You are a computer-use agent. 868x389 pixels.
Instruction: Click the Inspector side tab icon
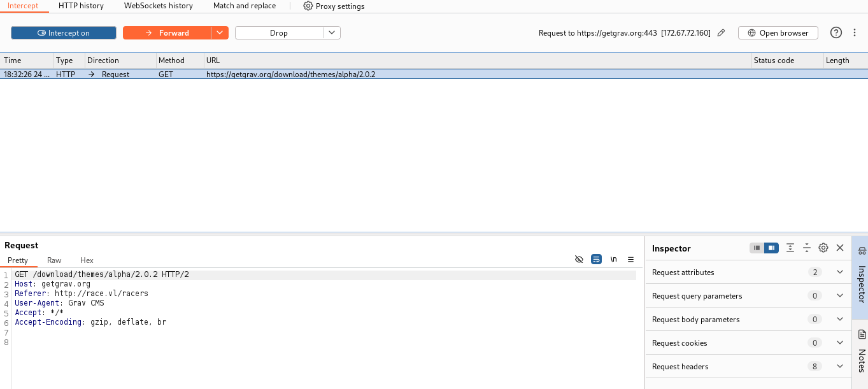tap(862, 251)
